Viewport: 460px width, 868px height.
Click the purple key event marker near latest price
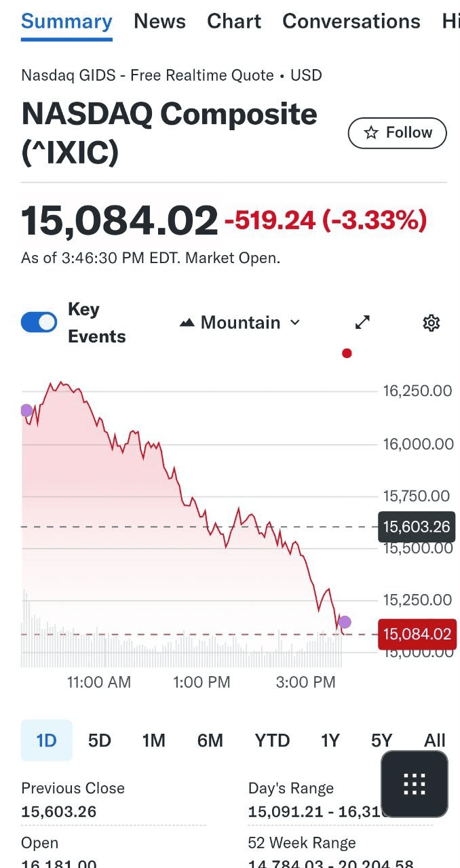(x=345, y=622)
